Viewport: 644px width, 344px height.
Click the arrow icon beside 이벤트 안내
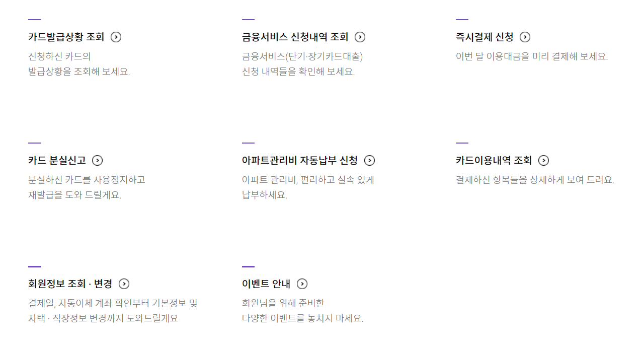(x=302, y=284)
